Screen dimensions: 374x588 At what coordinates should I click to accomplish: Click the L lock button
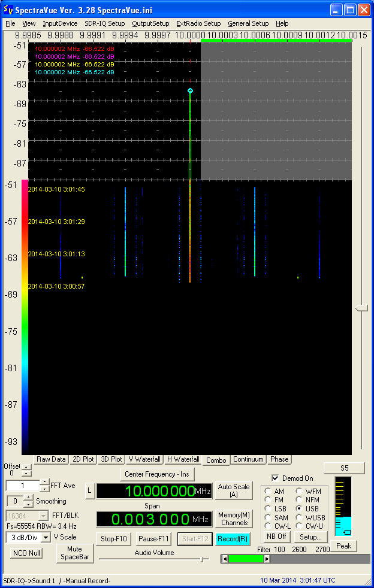(90, 491)
